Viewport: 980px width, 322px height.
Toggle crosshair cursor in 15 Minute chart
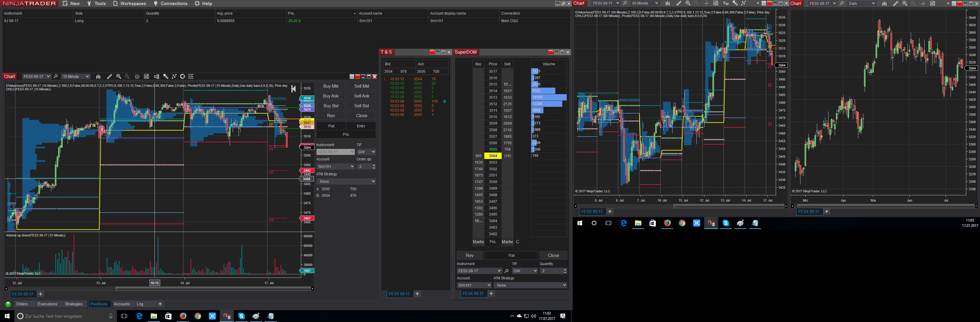click(x=137, y=76)
